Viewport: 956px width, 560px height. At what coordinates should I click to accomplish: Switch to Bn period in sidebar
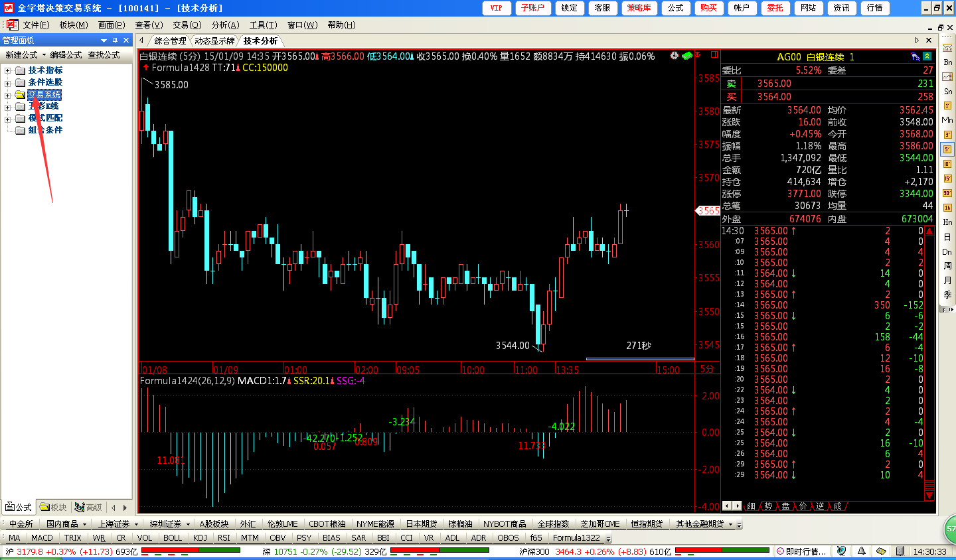pos(947,62)
